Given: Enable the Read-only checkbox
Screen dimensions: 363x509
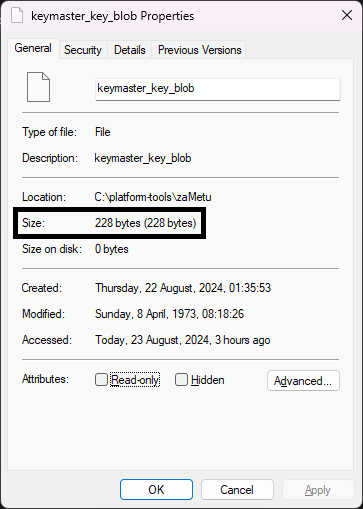Looking at the screenshot, I should click(x=101, y=380).
